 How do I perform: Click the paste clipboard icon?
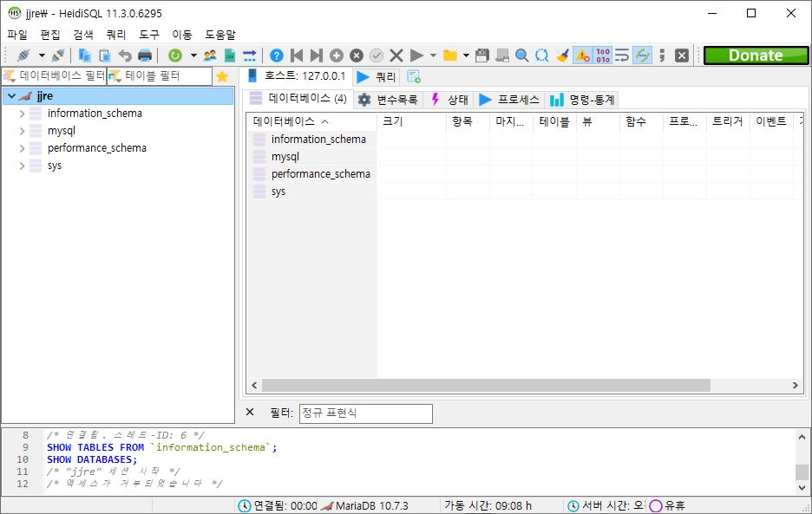(x=105, y=55)
